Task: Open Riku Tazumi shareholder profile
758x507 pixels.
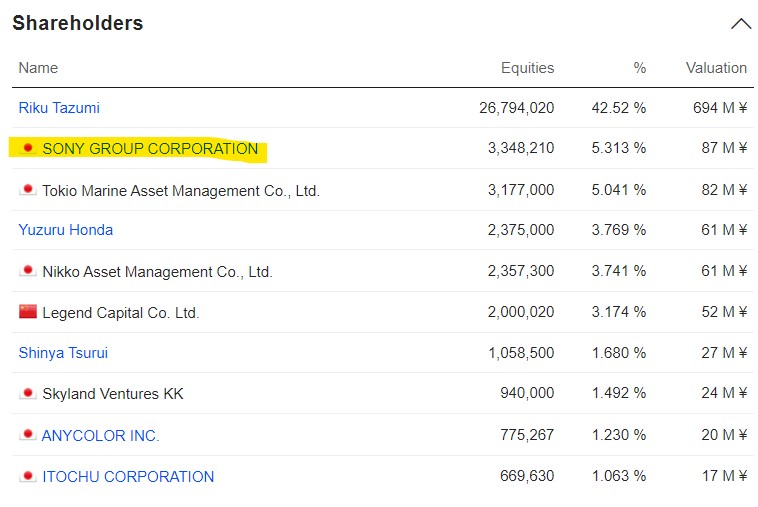Action: 59,108
